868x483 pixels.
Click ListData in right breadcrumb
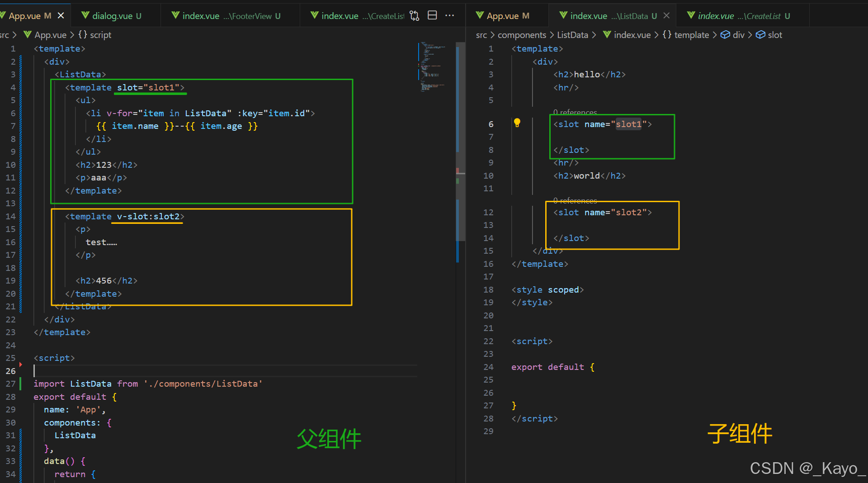coord(572,35)
